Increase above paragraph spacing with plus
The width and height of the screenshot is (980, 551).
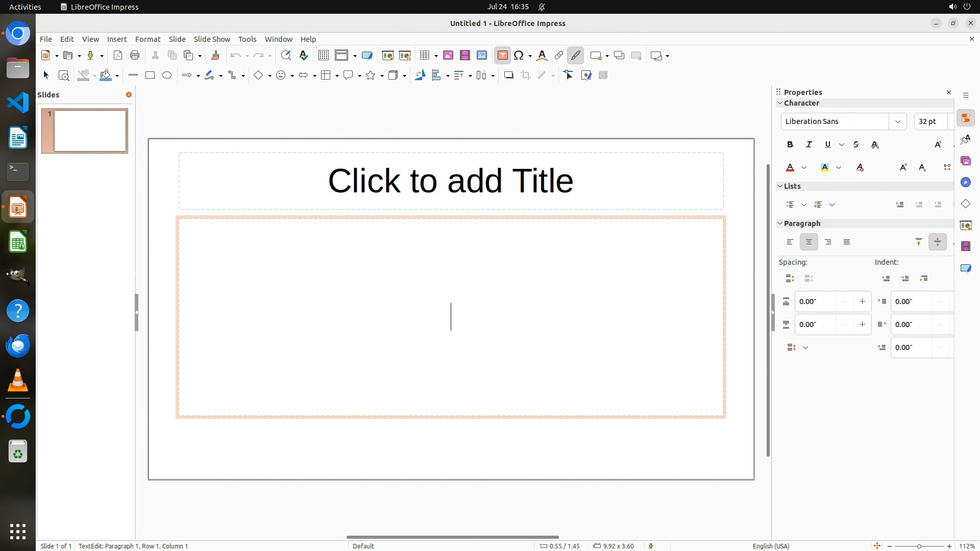[x=862, y=302]
